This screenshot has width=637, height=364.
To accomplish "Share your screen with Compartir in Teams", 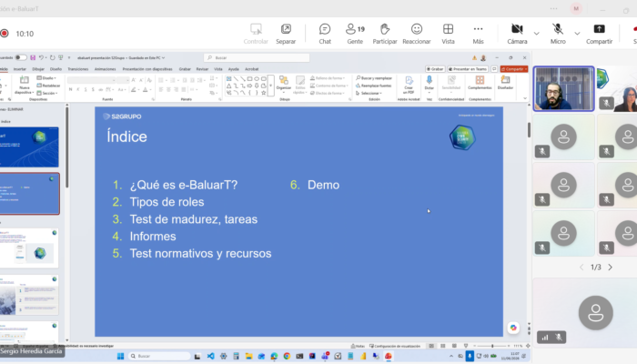I will [x=599, y=34].
